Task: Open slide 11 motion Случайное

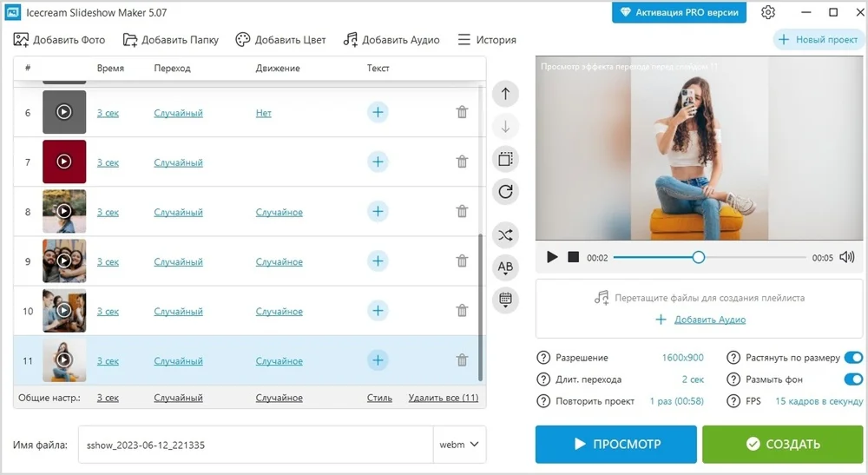Action: pos(279,361)
